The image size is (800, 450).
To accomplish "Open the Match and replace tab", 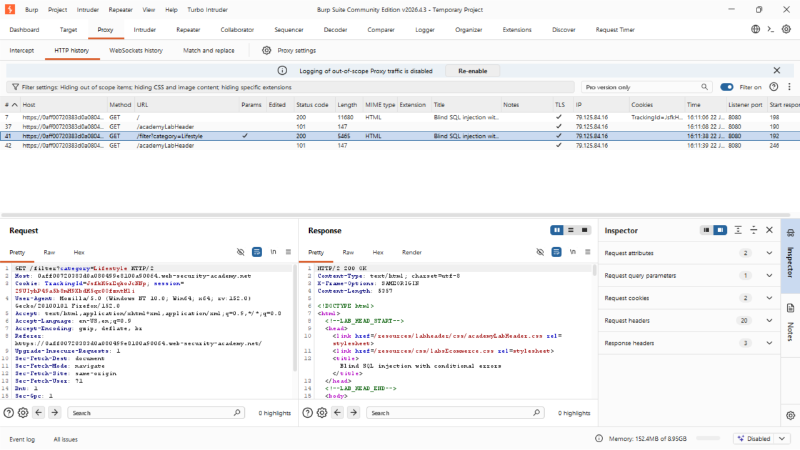I will point(209,51).
